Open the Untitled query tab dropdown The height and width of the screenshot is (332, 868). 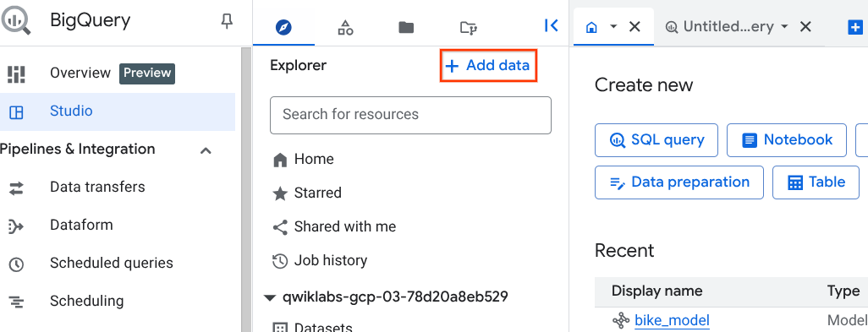[784, 26]
